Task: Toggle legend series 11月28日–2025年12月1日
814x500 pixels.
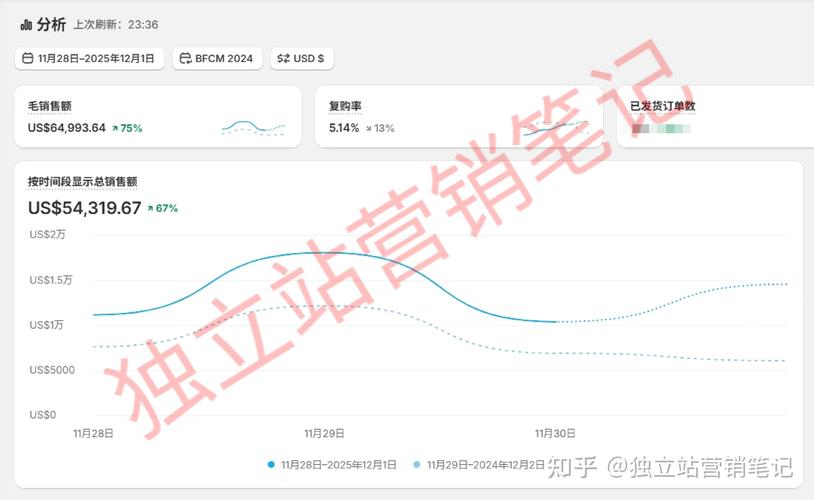Action: click(332, 465)
